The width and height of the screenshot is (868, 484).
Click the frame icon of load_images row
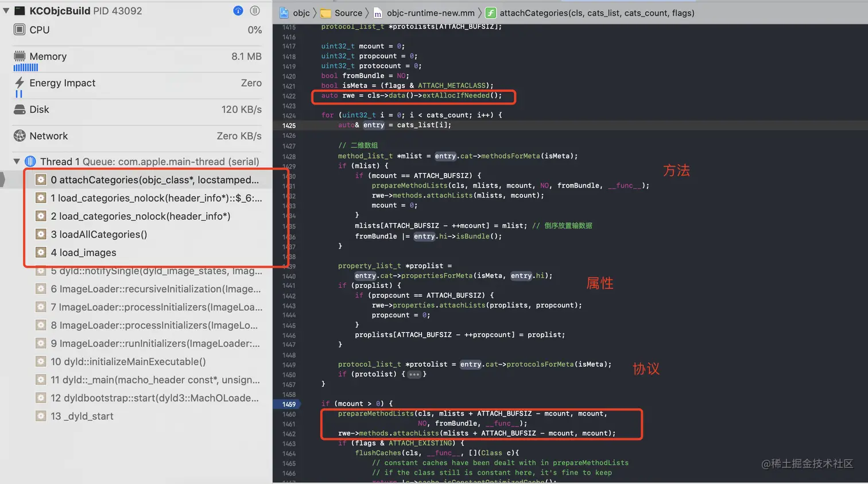[x=41, y=253]
